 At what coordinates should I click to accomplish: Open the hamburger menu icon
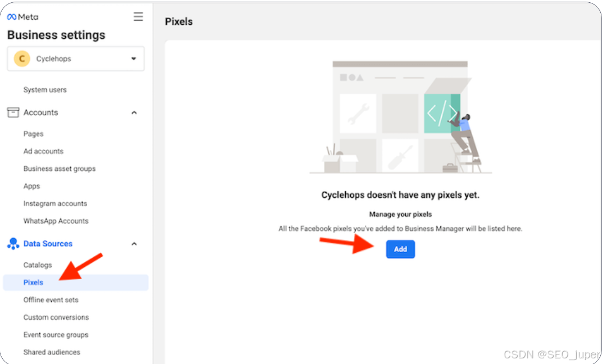point(138,17)
